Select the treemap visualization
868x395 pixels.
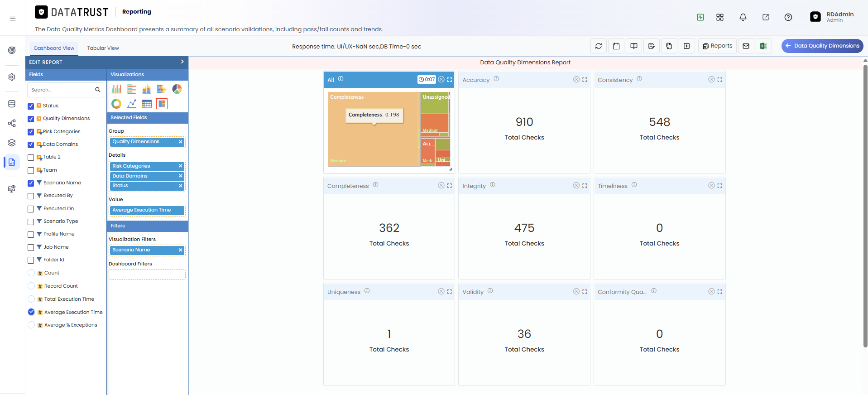tap(162, 104)
